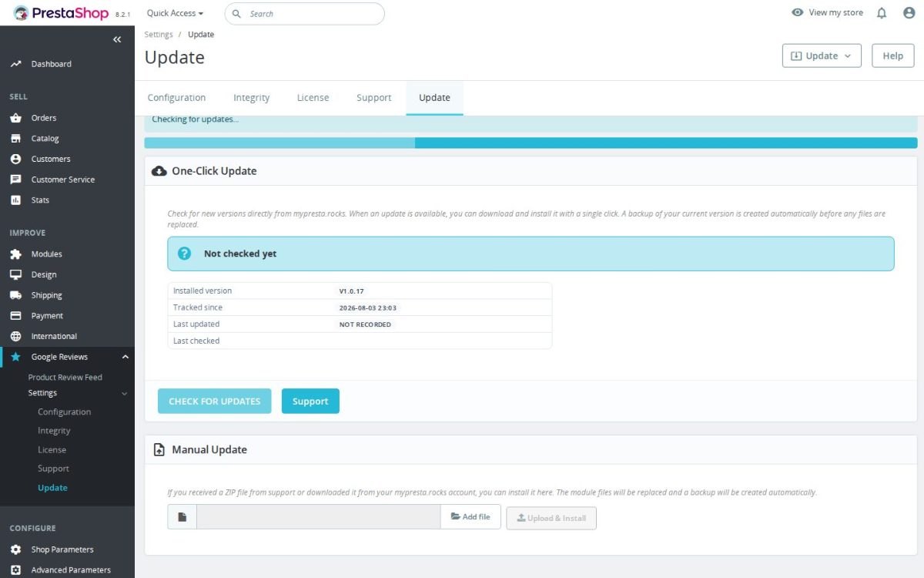The width and height of the screenshot is (924, 578).
Task: Click the Modules puzzle icon
Action: click(15, 254)
